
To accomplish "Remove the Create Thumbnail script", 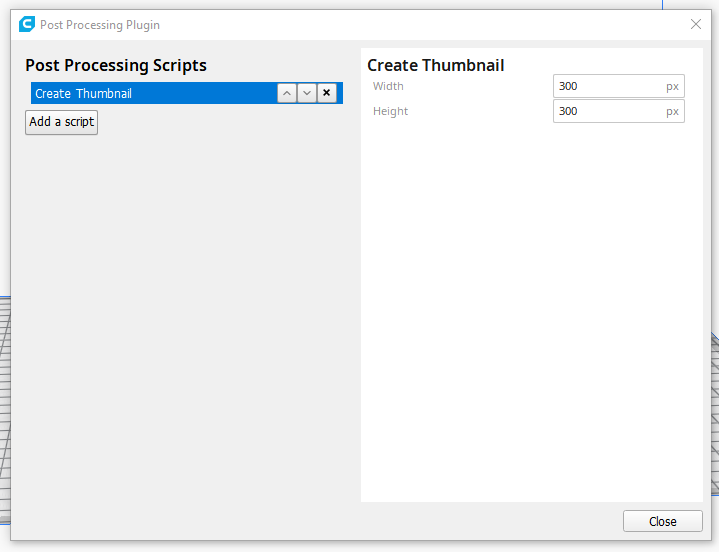I will (326, 93).
